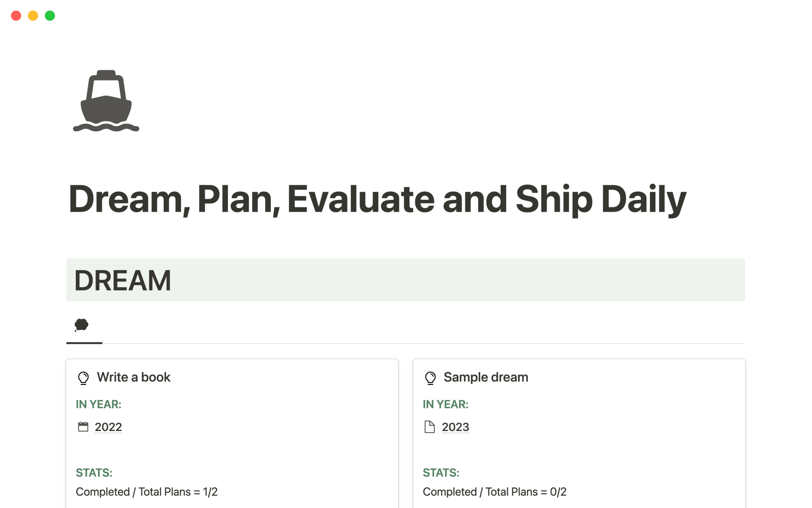The width and height of the screenshot is (812, 508).
Task: Maximize the window with the green button
Action: pyautogui.click(x=50, y=16)
